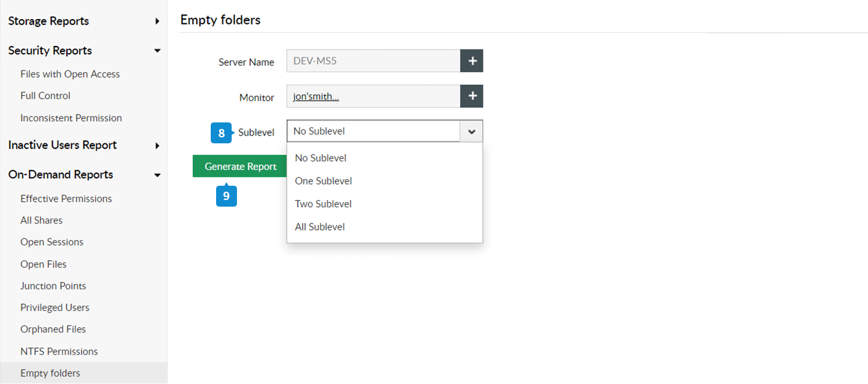Viewport: 868px width, 384px height.
Task: Select the One Sublevel option
Action: click(324, 181)
